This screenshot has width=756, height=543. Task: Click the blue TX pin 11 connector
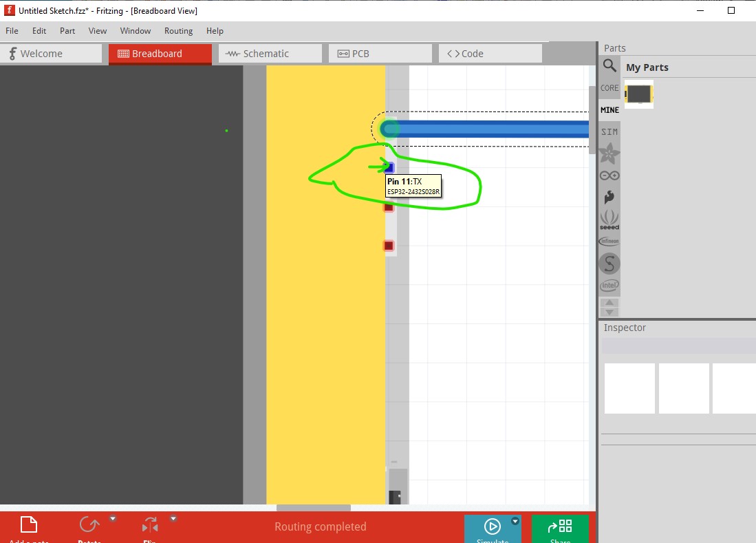[389, 167]
